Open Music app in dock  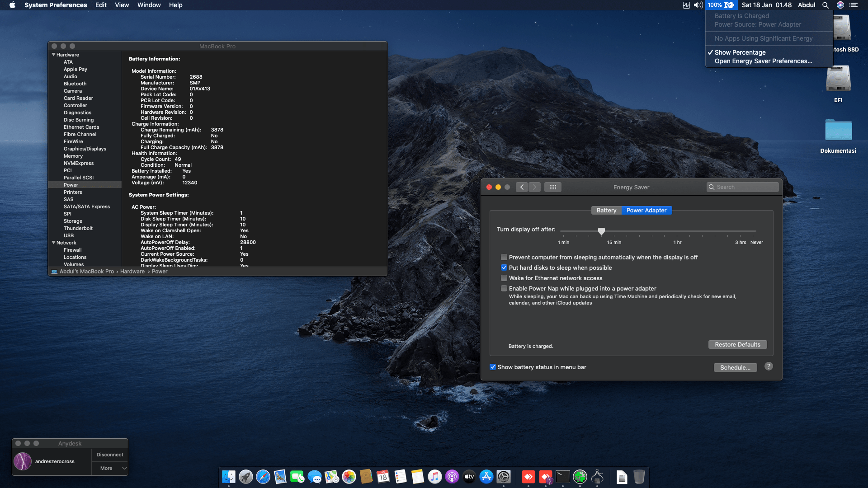[435, 477]
